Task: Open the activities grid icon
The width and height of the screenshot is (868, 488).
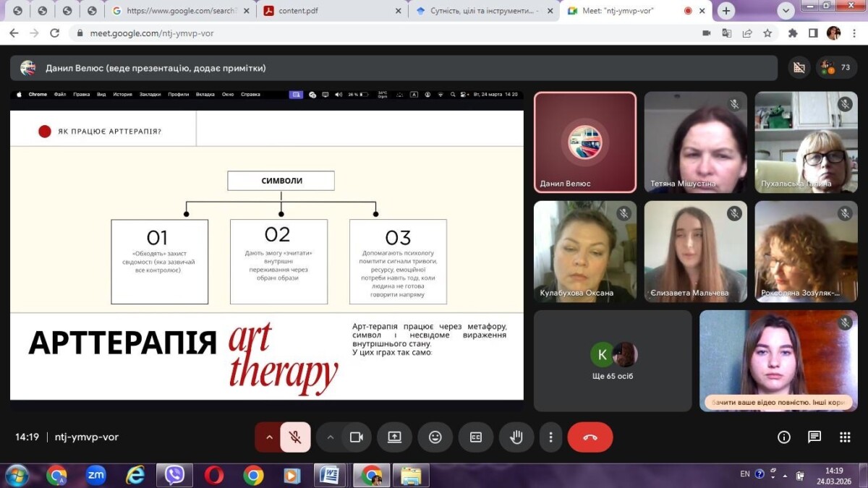Action: [845, 437]
